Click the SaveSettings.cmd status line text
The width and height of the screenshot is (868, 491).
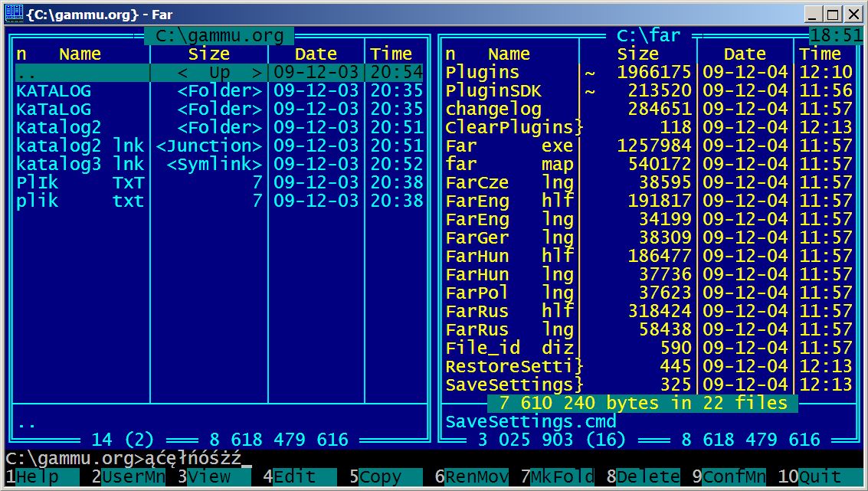point(531,421)
